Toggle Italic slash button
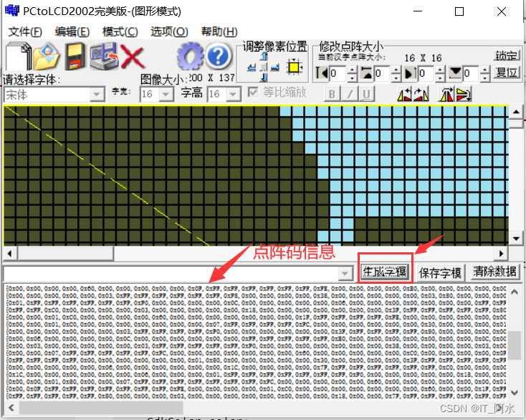The height and width of the screenshot is (420, 526). 349,94
